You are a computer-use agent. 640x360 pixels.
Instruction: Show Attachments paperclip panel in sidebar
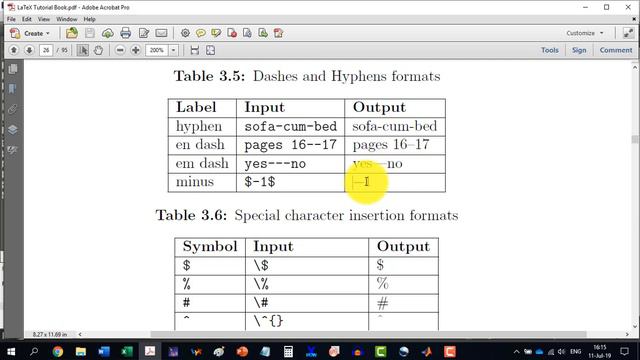[13, 109]
